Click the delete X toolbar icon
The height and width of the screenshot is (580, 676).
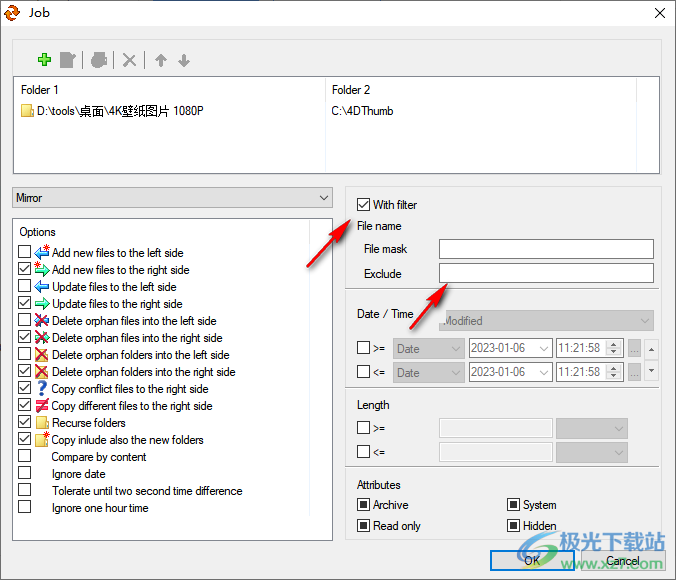pos(129,60)
